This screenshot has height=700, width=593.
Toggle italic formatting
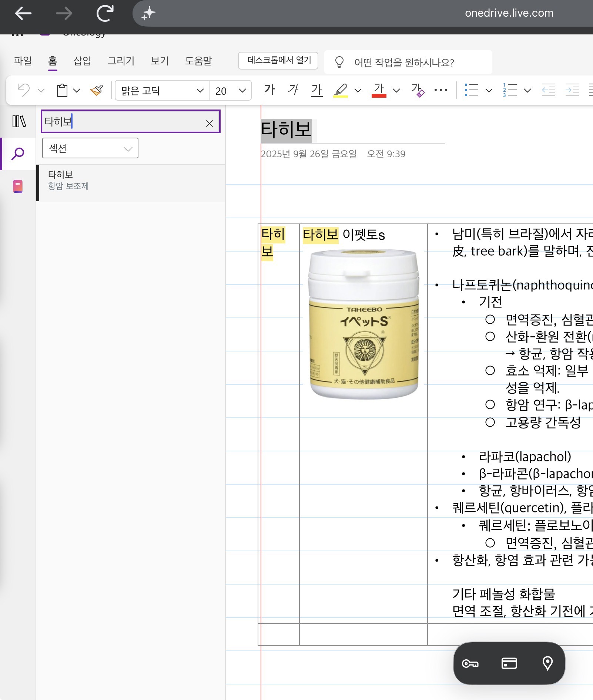pyautogui.click(x=293, y=90)
